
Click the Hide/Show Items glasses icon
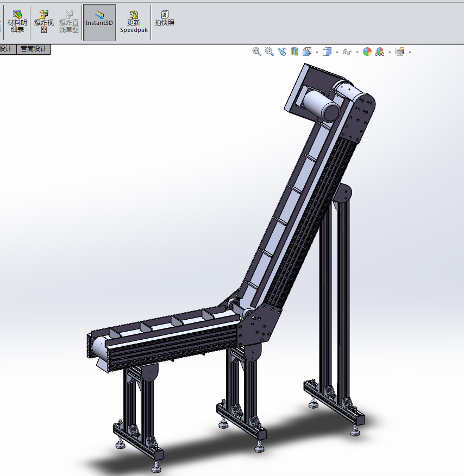(347, 52)
